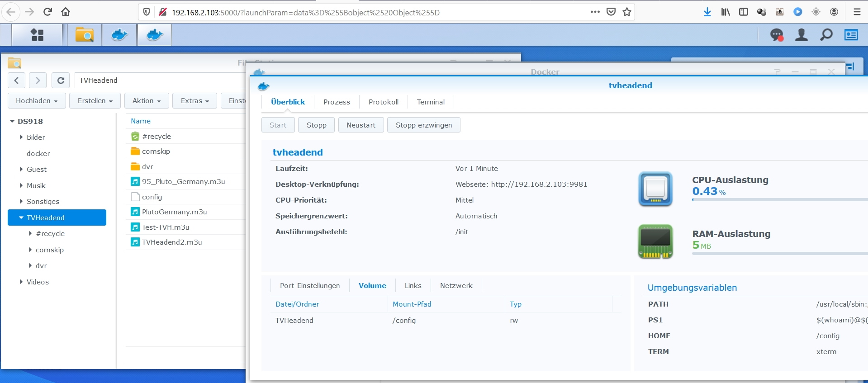
Task: Reload the browser page
Action: pyautogui.click(x=47, y=12)
